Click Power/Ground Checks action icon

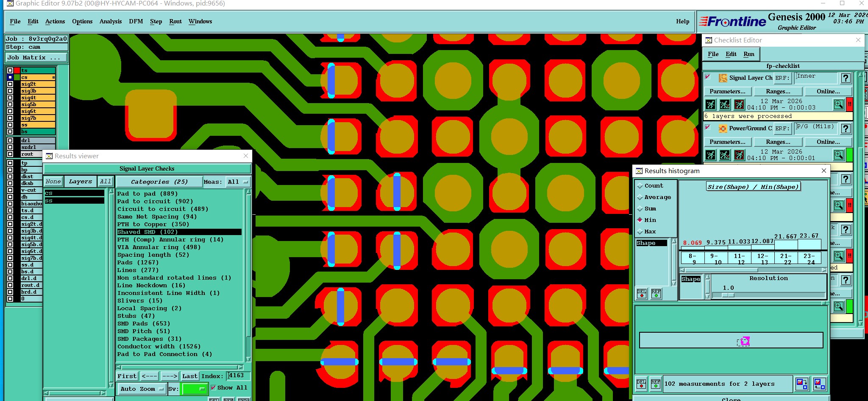point(723,128)
